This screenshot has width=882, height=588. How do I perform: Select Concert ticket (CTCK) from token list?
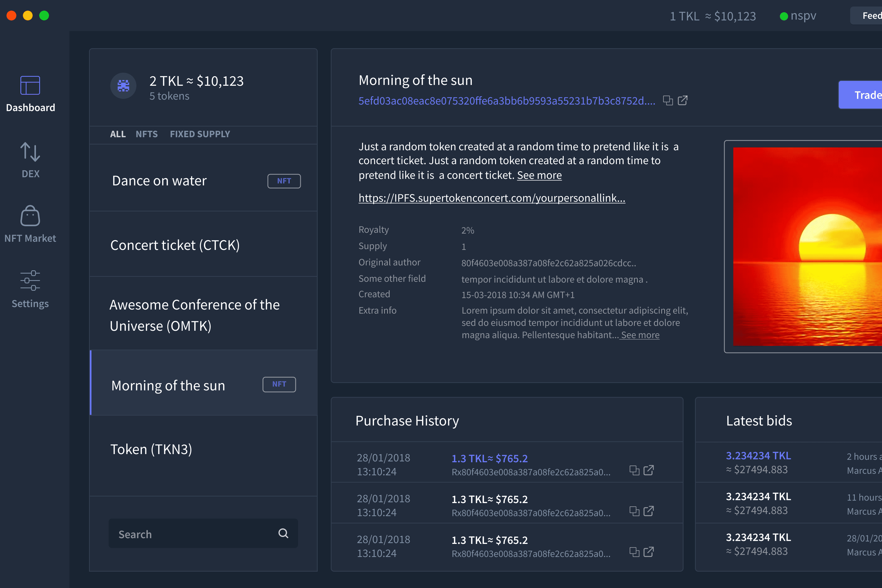(x=175, y=245)
